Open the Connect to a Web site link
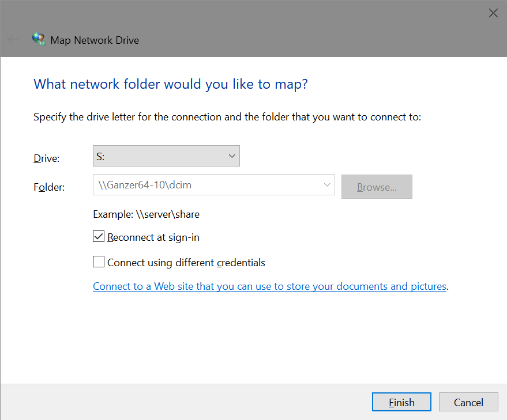Screen dimensions: 507x420 click(269, 286)
